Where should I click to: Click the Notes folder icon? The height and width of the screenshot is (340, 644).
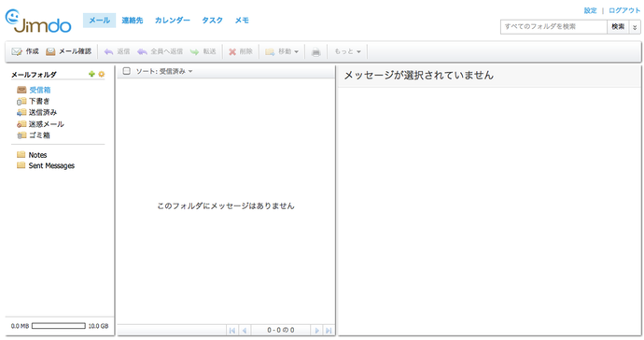tap(21, 154)
